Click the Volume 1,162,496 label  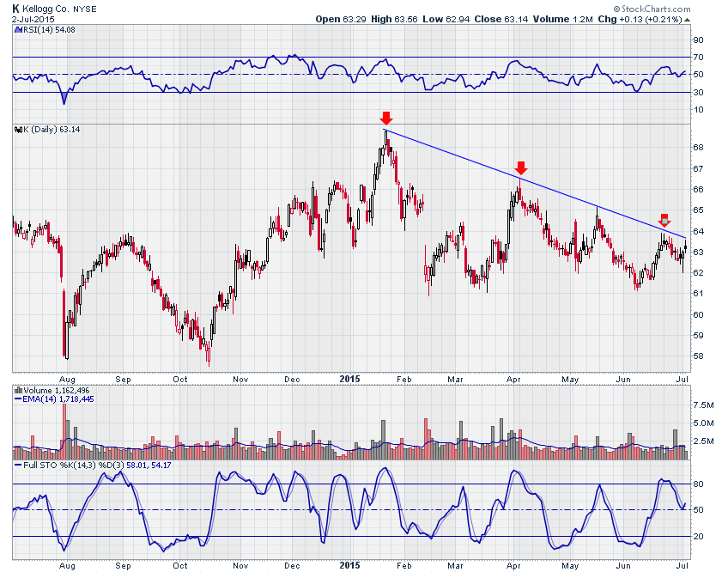(x=57, y=391)
